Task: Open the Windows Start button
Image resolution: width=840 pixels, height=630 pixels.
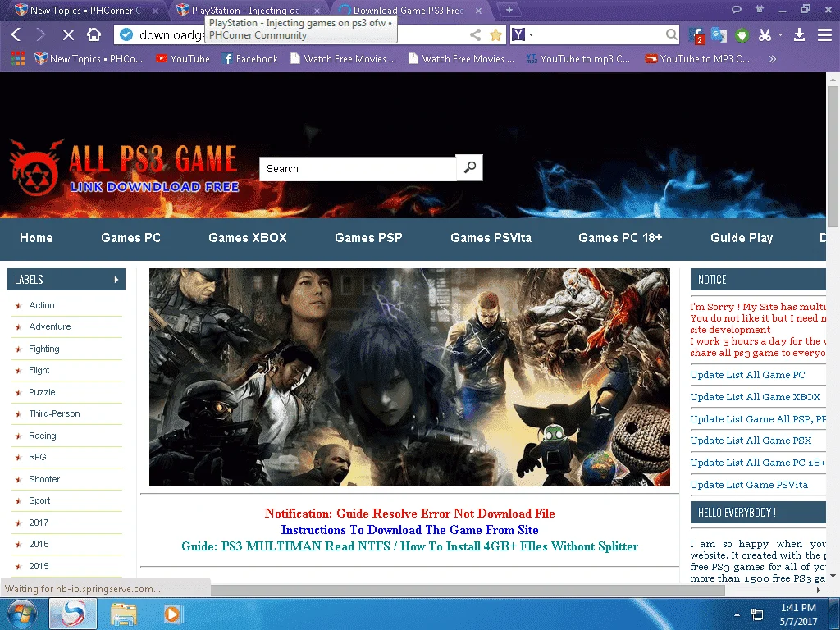Action: click(x=22, y=614)
